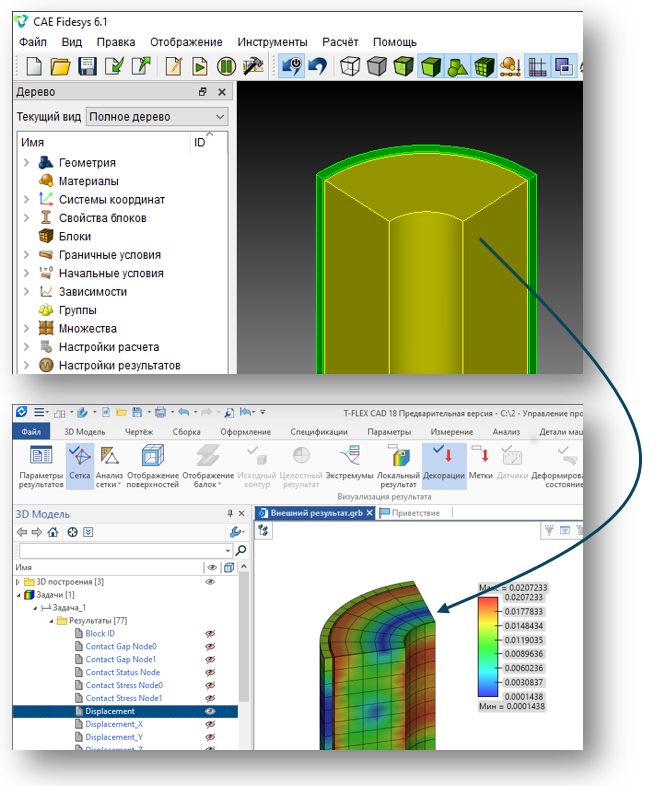The width and height of the screenshot is (656, 786).
Task: Collapse the Задачи [1] node
Action: click(x=19, y=595)
